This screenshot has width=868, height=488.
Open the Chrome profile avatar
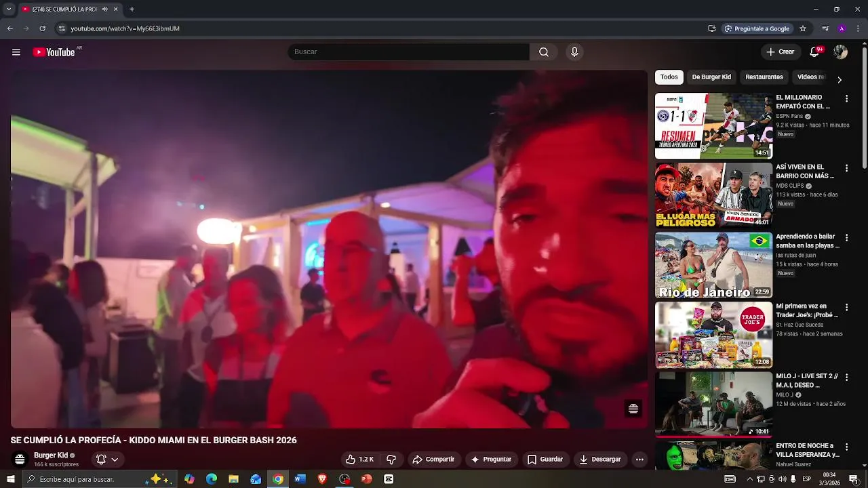(x=842, y=28)
